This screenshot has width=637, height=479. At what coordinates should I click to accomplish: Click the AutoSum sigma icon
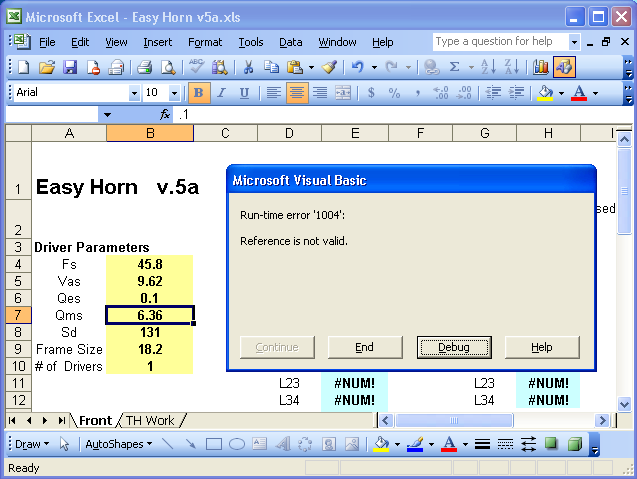455,67
